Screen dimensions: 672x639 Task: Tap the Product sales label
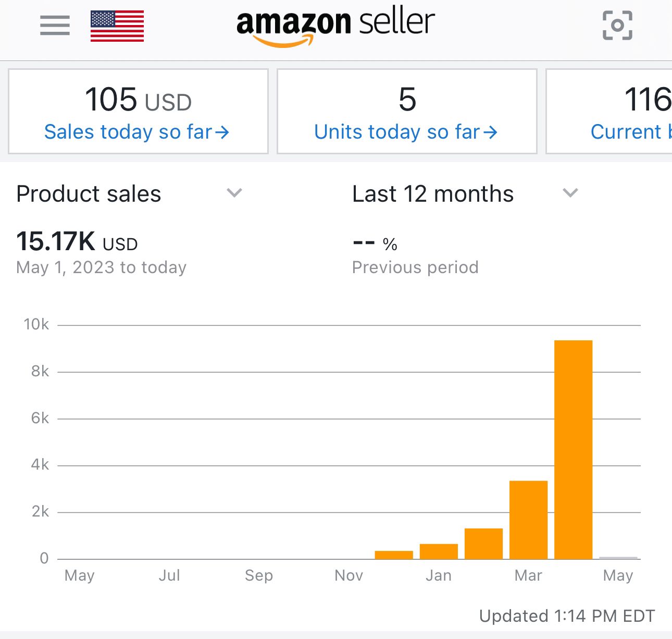click(89, 194)
